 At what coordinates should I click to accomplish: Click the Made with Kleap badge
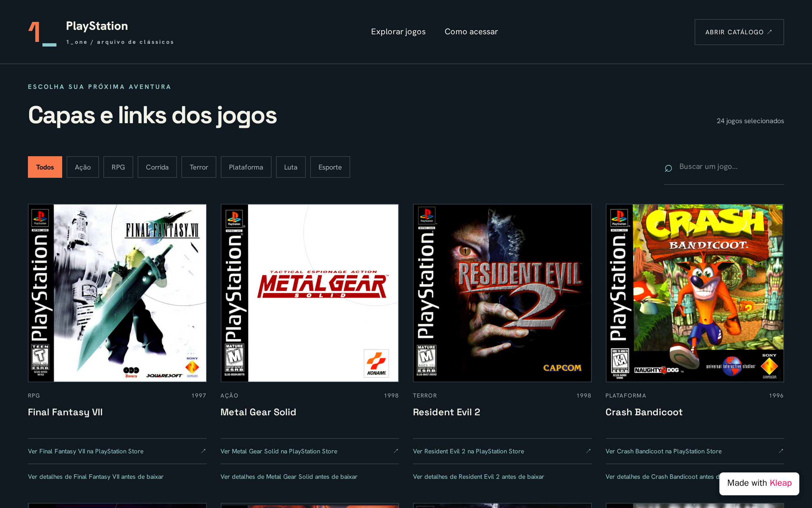coord(759,484)
